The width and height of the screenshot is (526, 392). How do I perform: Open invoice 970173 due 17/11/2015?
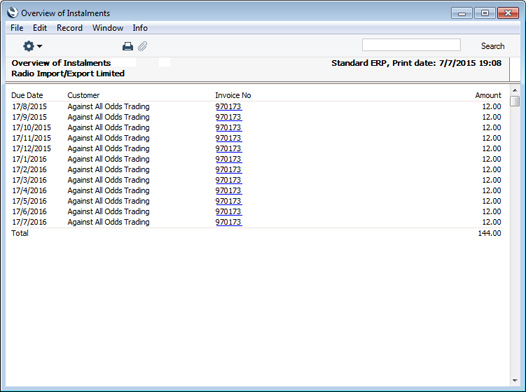pos(228,138)
